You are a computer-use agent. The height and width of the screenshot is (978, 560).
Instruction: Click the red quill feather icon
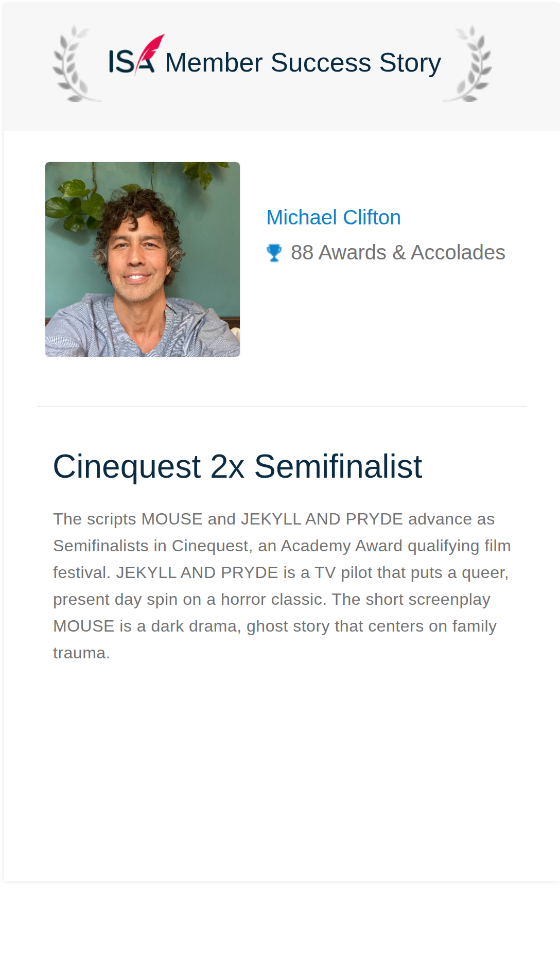tap(151, 53)
